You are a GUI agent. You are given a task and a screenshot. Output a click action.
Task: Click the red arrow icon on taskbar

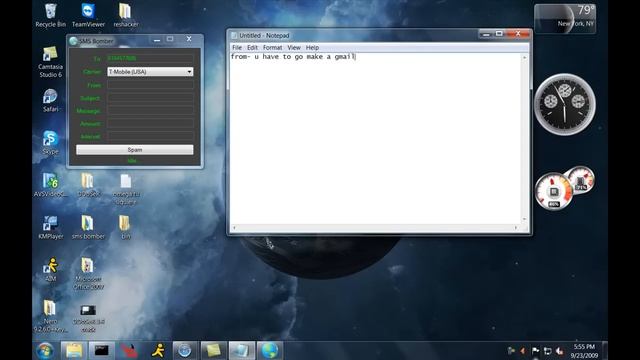129,351
